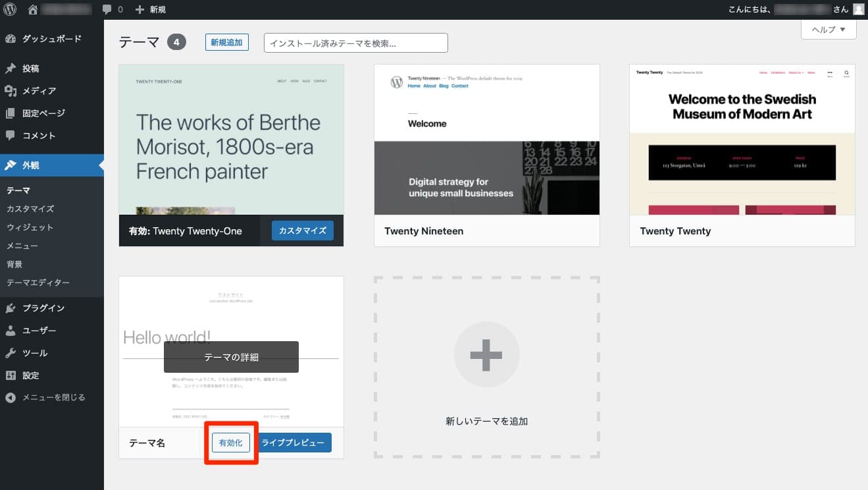Click the テーマの詳細 overlay button
Screen dimensions: 868x490
tap(231, 357)
